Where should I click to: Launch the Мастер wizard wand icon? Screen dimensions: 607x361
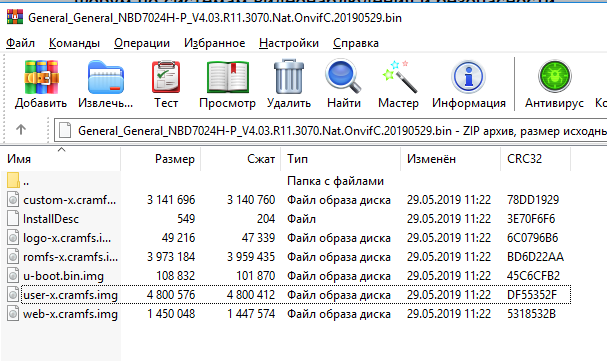tap(400, 76)
